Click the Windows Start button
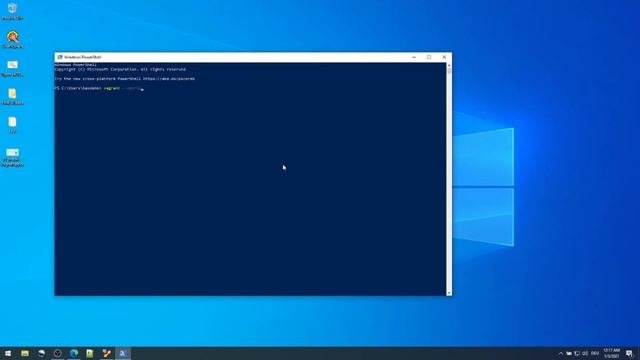The width and height of the screenshot is (640, 360). (x=8, y=353)
